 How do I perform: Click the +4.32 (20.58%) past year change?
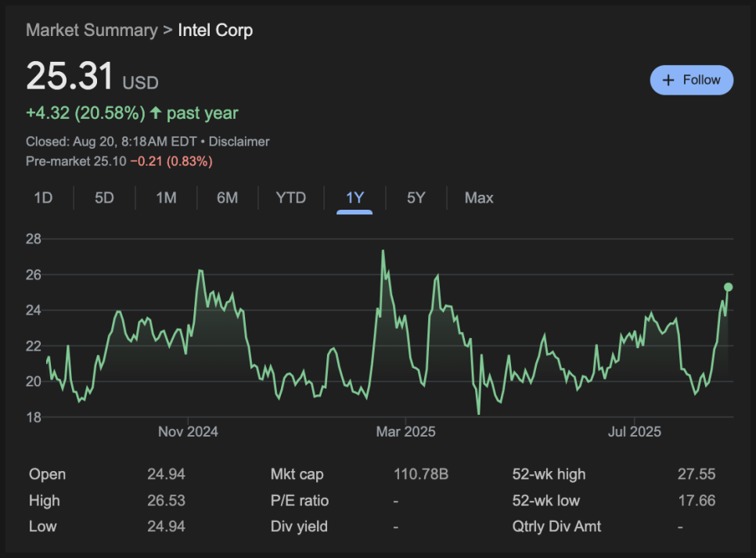[132, 113]
